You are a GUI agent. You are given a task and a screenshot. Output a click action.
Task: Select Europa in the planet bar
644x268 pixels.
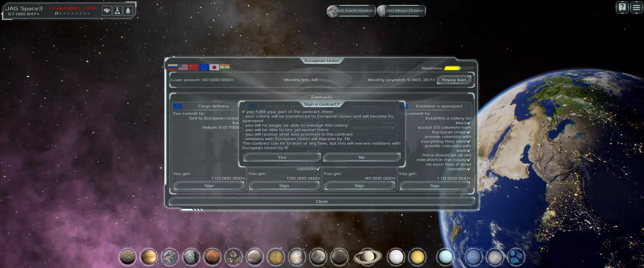point(297,257)
